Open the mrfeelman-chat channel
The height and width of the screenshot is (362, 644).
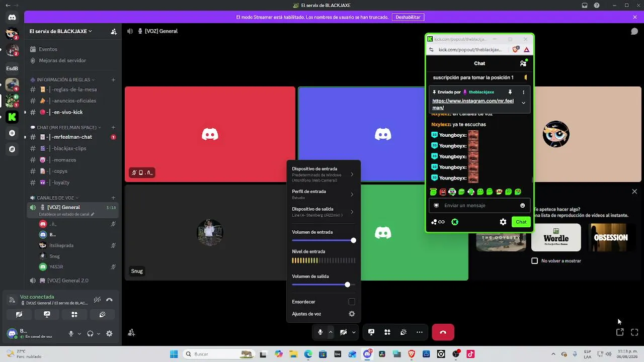pos(72,137)
